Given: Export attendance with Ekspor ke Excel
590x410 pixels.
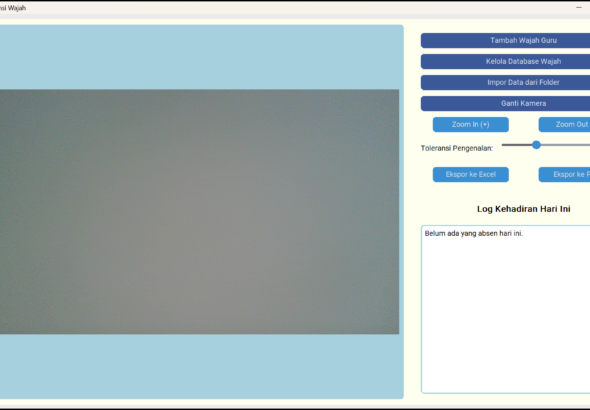Looking at the screenshot, I should tap(471, 175).
